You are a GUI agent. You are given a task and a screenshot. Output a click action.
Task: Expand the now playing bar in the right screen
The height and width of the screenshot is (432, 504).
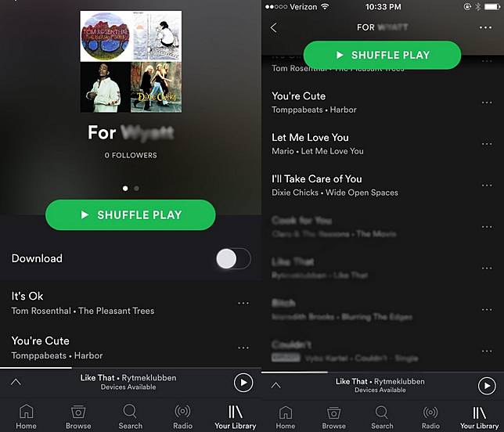coord(275,385)
